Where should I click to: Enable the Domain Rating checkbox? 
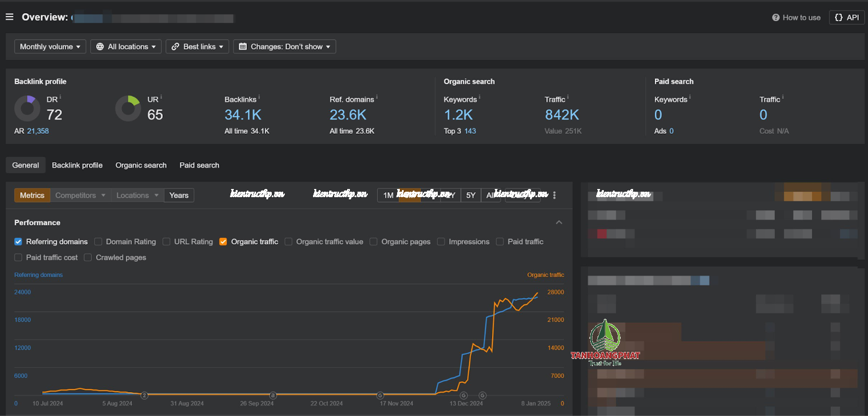coord(98,242)
